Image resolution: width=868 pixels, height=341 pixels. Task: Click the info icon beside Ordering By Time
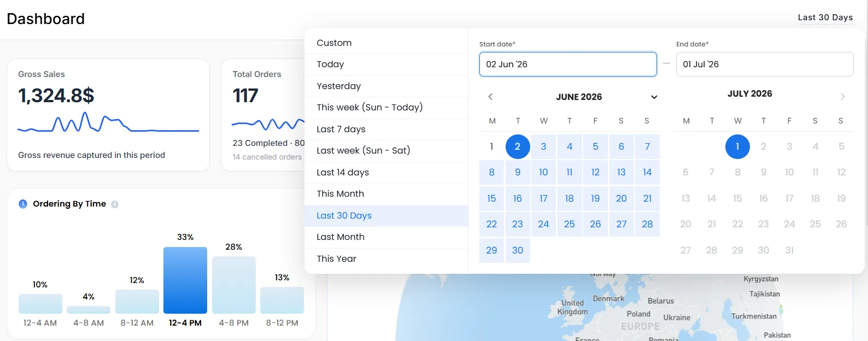pos(115,204)
